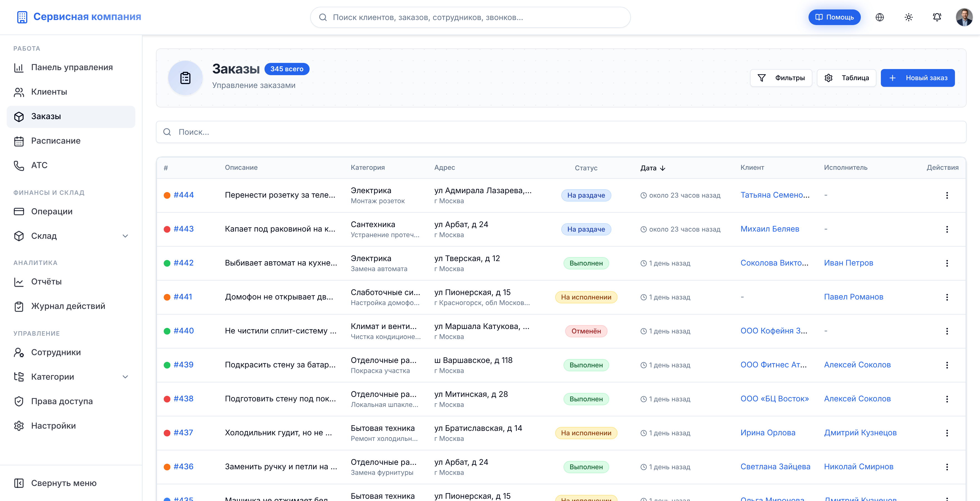Click the Права доступа shield icon
Screen dimensions: 980x501
[19, 401]
